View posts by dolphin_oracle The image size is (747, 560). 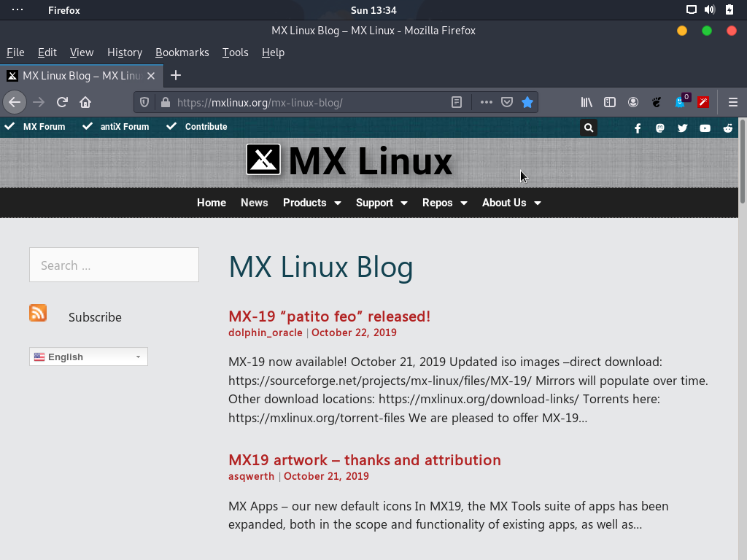[x=266, y=332]
